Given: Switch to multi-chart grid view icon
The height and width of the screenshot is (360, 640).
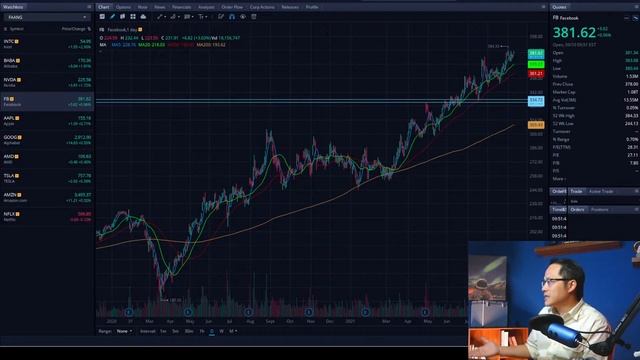Looking at the screenshot, I should (x=133, y=17).
